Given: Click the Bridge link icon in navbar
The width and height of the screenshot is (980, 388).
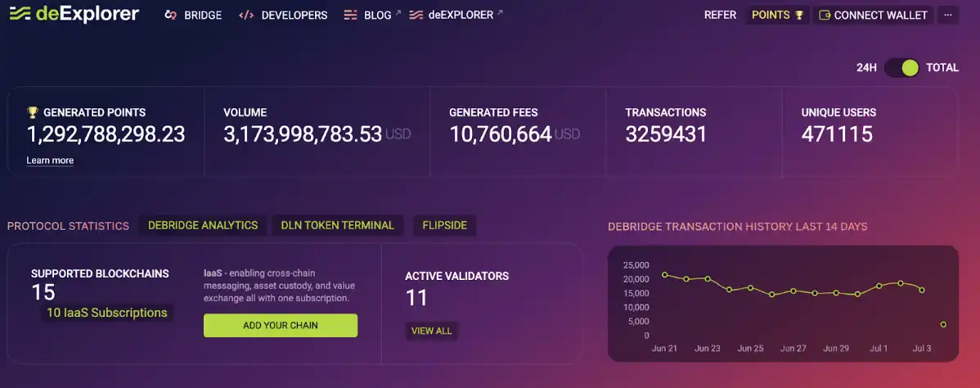Looking at the screenshot, I should pyautogui.click(x=171, y=16).
